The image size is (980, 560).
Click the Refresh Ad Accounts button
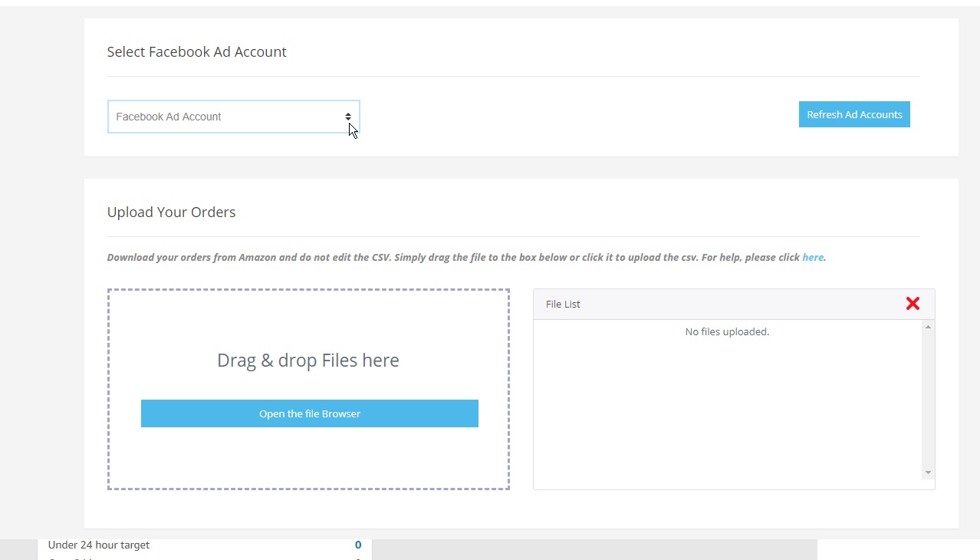[854, 114]
